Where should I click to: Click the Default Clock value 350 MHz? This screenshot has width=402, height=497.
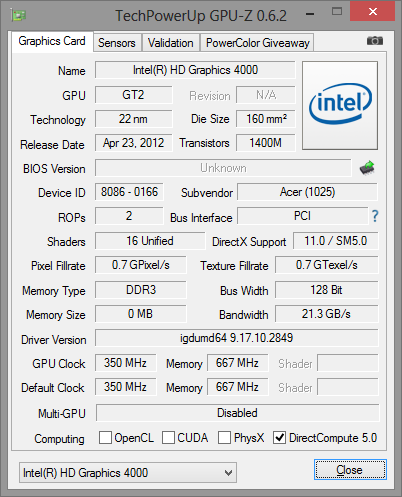125,387
